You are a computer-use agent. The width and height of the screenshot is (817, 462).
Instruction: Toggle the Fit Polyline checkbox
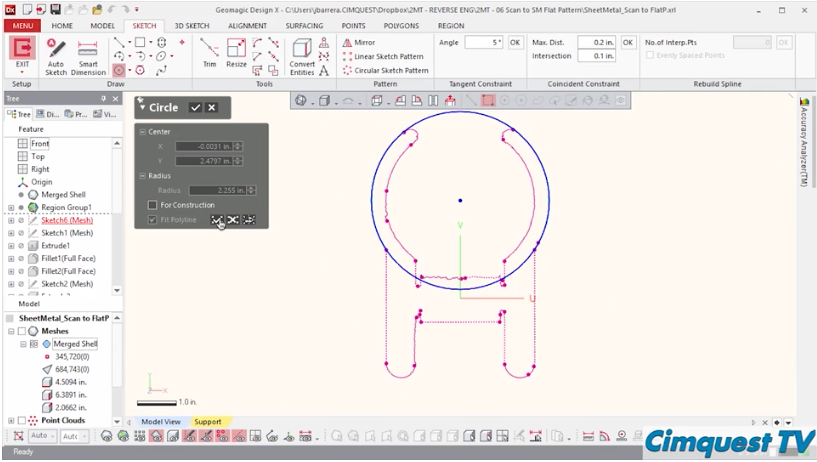[x=152, y=220]
